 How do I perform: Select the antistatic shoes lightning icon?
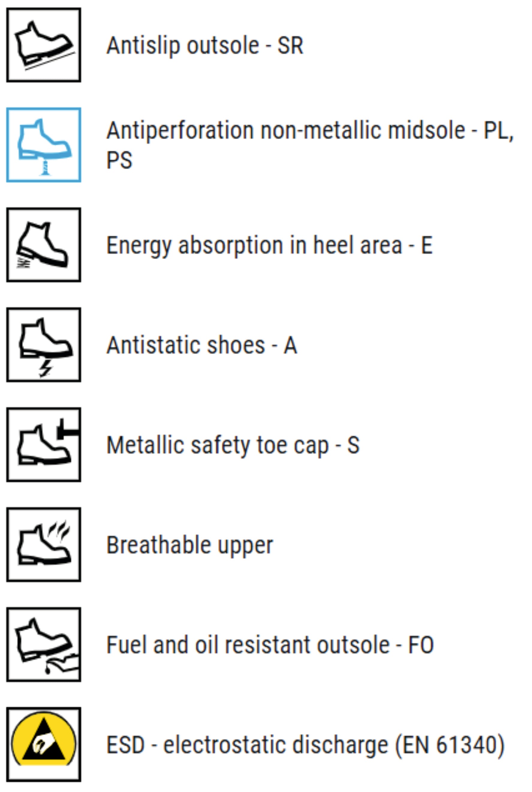(x=43, y=345)
